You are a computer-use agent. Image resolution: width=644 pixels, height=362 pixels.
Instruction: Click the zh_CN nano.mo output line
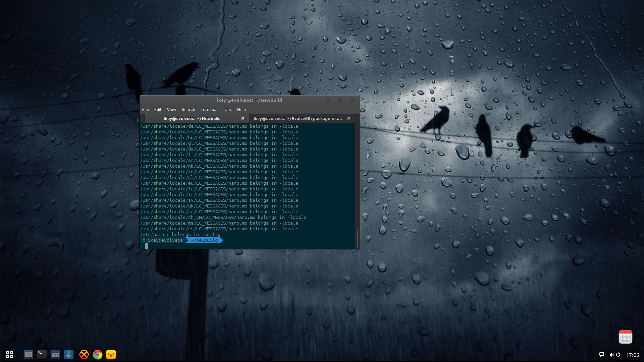coord(223,218)
